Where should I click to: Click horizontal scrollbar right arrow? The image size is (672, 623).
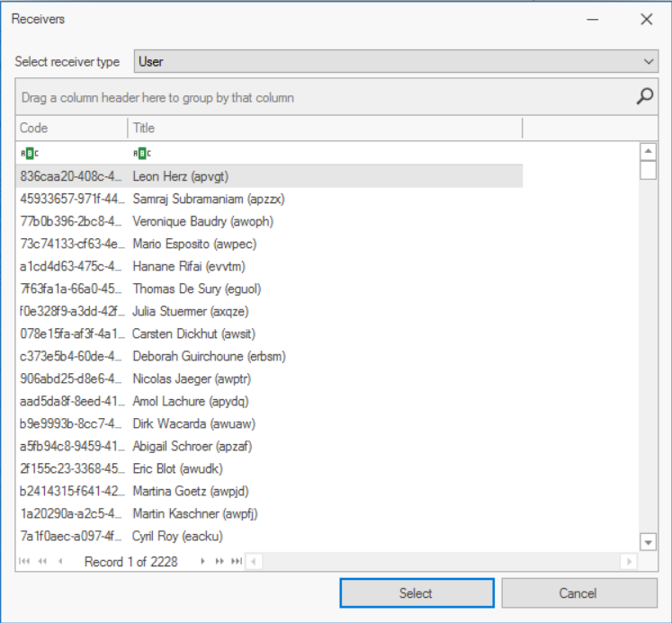(x=629, y=561)
